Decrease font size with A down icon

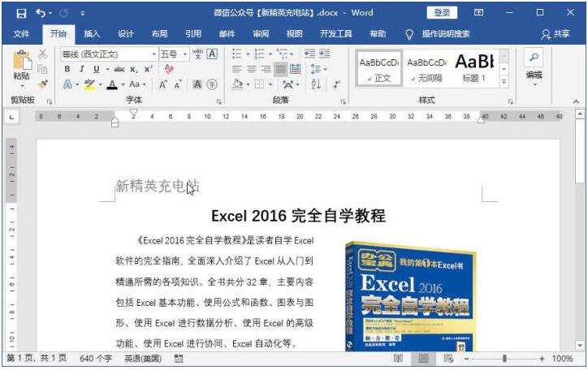[x=178, y=84]
